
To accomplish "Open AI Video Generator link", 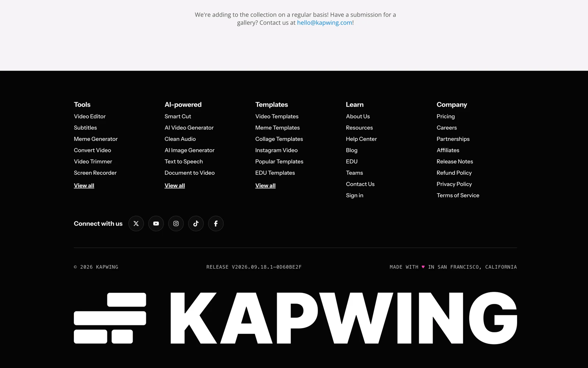I will (x=189, y=128).
